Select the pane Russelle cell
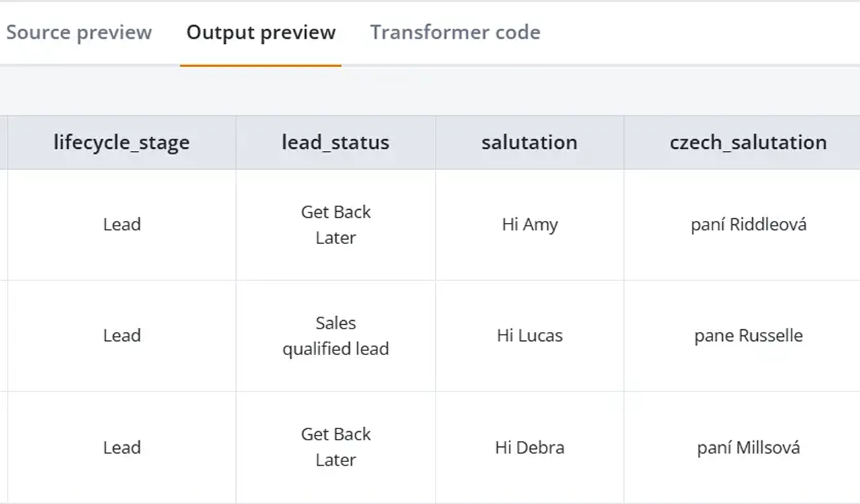The height and width of the screenshot is (504, 860). click(x=748, y=336)
